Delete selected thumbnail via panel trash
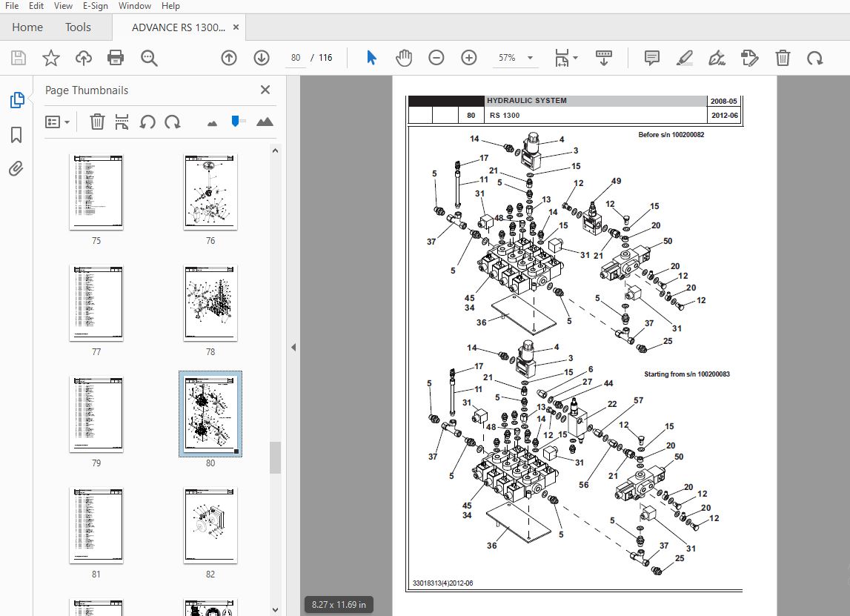The image size is (850, 616). point(97,122)
